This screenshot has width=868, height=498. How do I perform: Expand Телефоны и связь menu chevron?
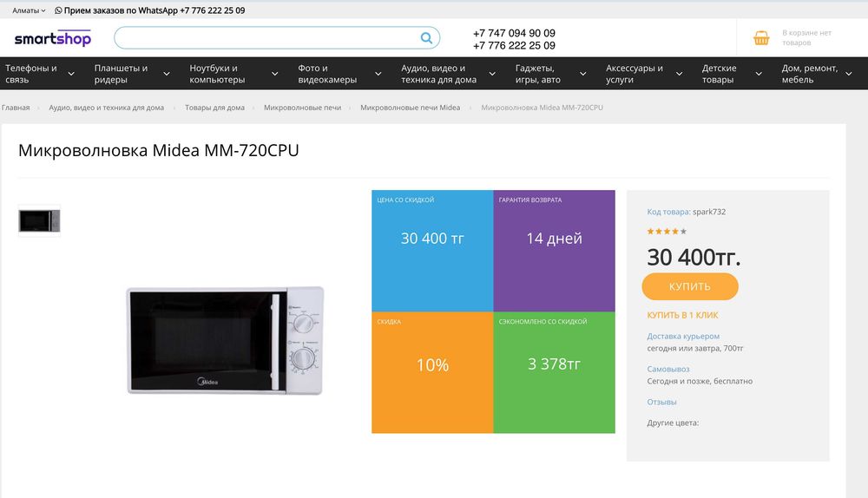click(71, 74)
